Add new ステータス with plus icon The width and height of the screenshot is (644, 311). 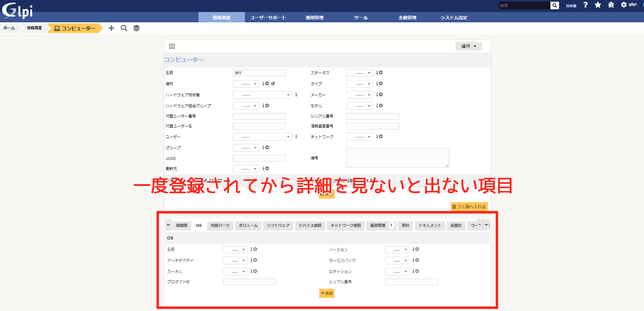381,73
